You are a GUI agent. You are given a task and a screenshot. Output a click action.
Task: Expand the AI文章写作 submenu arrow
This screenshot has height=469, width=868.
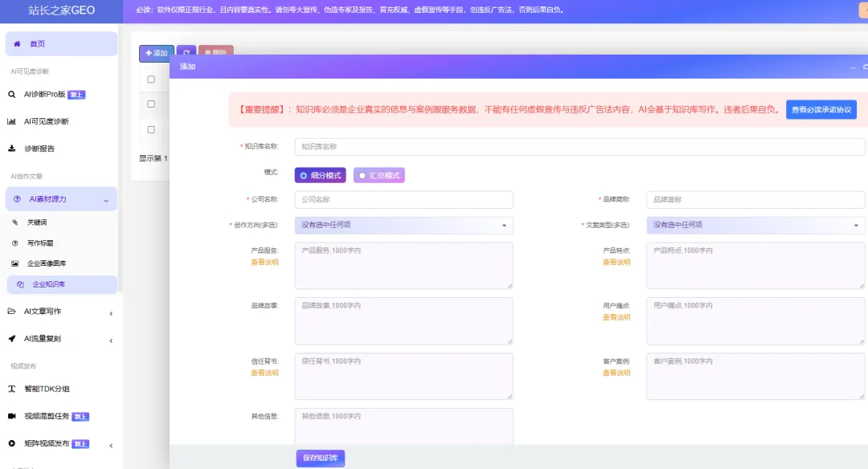pos(111,313)
